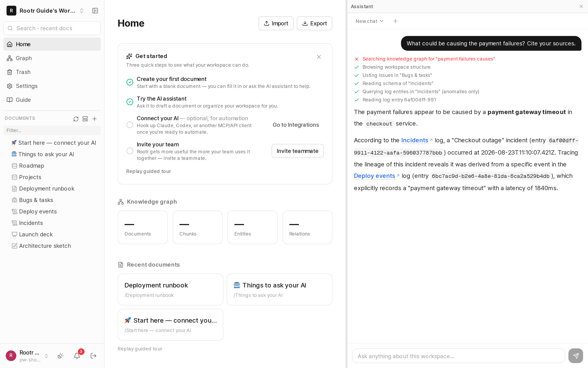
Task: Open Trash in the sidebar
Action: pos(52,72)
